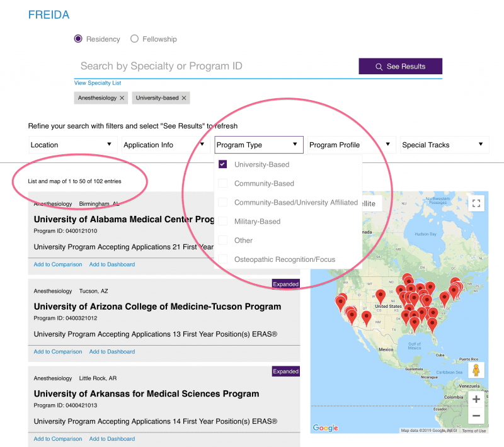Click the map pin near United States label
The height and width of the screenshot is (447, 504).
pos(381,297)
